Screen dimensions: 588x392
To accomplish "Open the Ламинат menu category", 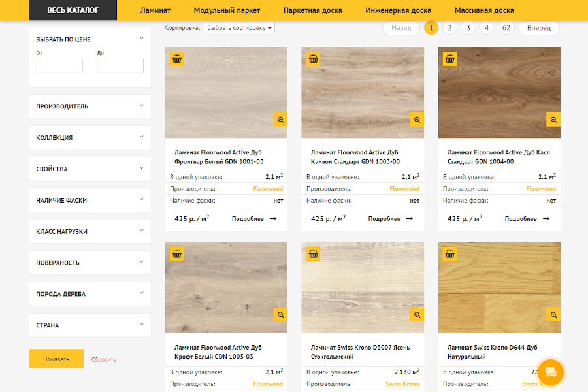I will click(155, 10).
